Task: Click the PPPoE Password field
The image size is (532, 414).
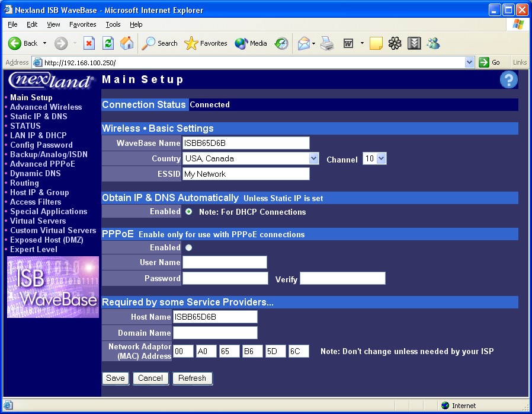Action: point(225,278)
